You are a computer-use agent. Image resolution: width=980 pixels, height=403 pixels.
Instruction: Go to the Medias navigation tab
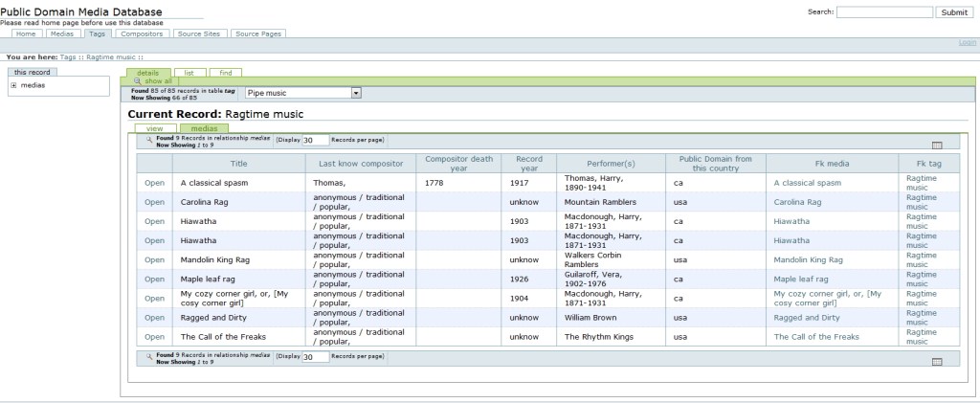point(61,34)
